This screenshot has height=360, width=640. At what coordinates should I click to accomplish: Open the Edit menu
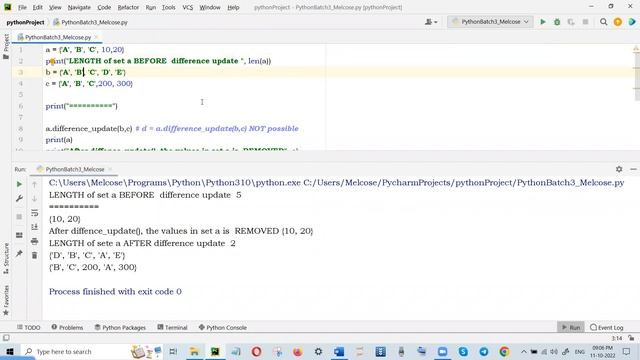coord(38,7)
